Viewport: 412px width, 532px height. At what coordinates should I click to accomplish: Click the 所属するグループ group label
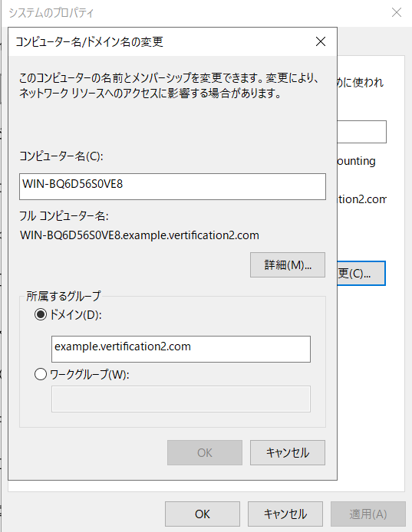click(64, 296)
